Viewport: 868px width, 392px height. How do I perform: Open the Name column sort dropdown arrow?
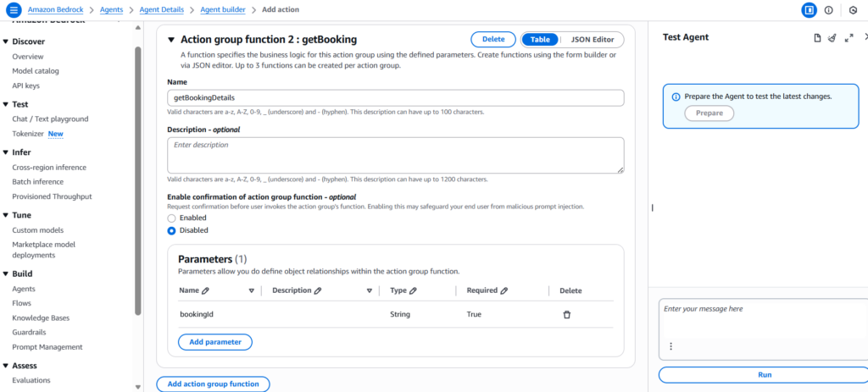pos(252,290)
